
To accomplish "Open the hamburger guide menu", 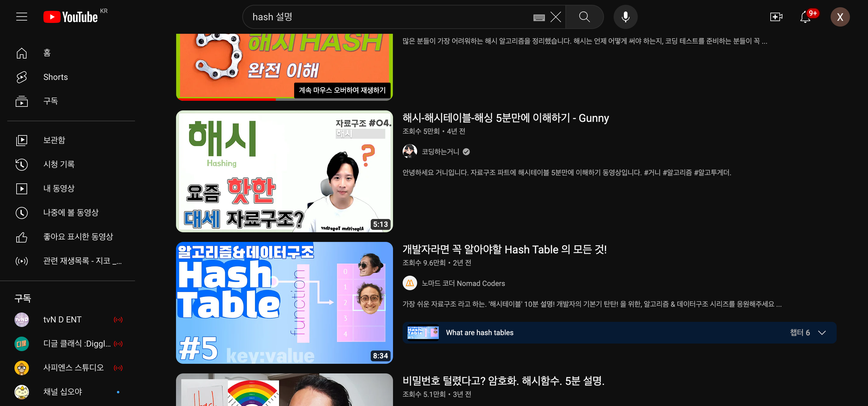I will pos(22,17).
